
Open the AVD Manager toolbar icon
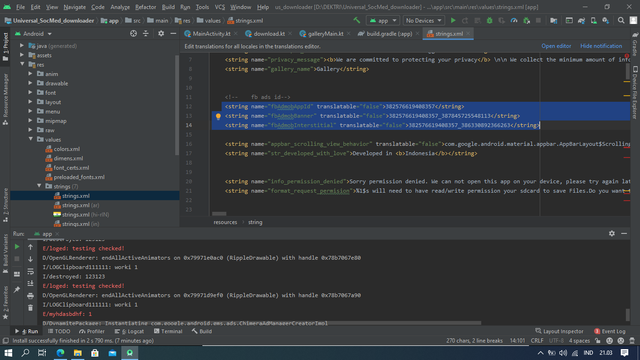[593, 20]
